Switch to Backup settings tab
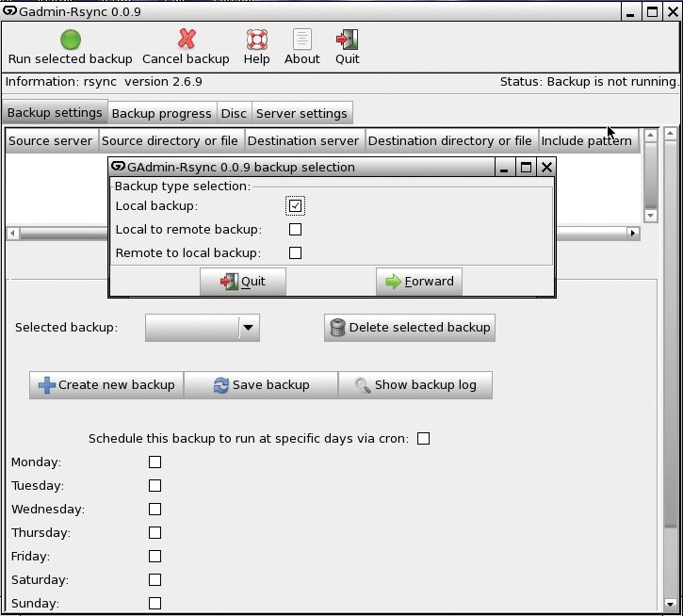Viewport: 683px width, 616px height. click(55, 113)
